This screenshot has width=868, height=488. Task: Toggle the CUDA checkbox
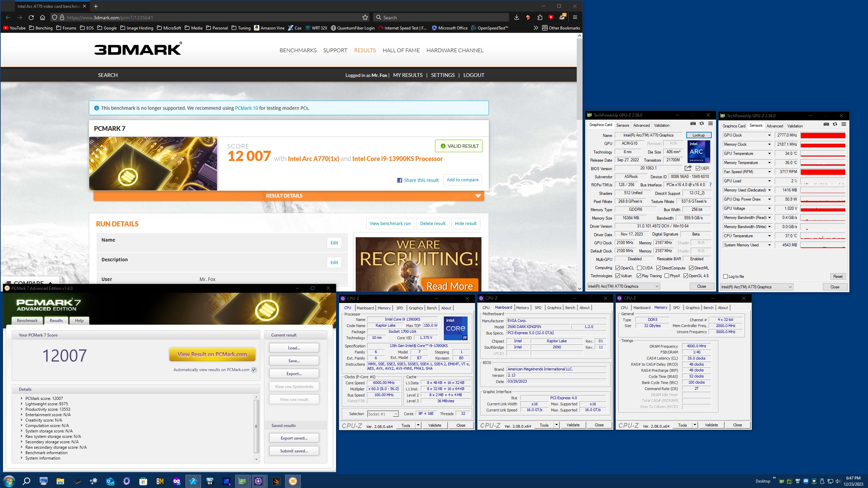639,268
